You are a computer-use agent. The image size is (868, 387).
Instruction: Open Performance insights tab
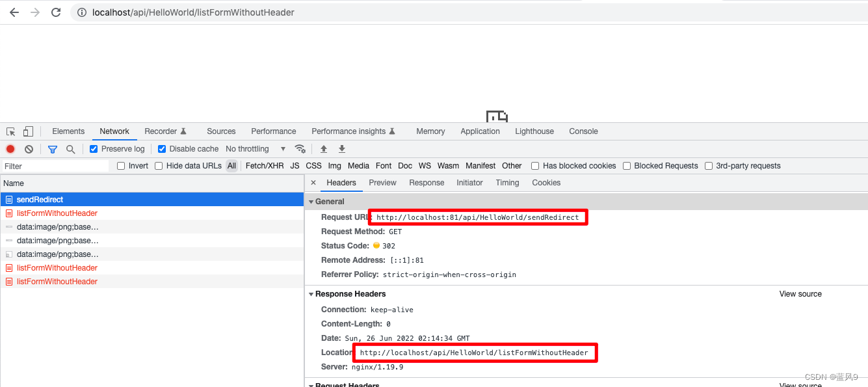(x=353, y=131)
